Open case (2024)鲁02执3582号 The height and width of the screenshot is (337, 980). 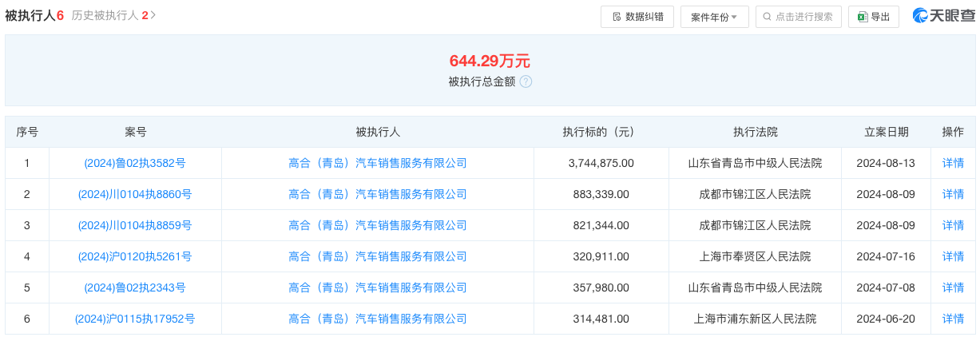135,163
